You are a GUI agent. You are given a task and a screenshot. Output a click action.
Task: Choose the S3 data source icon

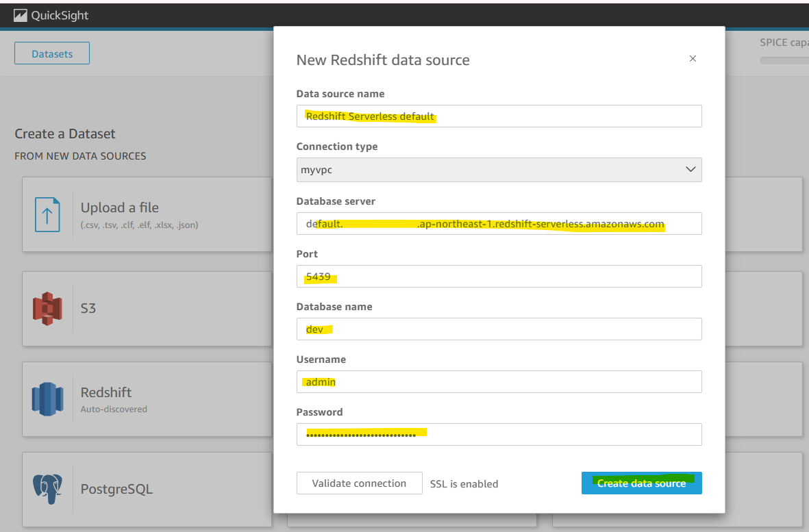coord(47,308)
